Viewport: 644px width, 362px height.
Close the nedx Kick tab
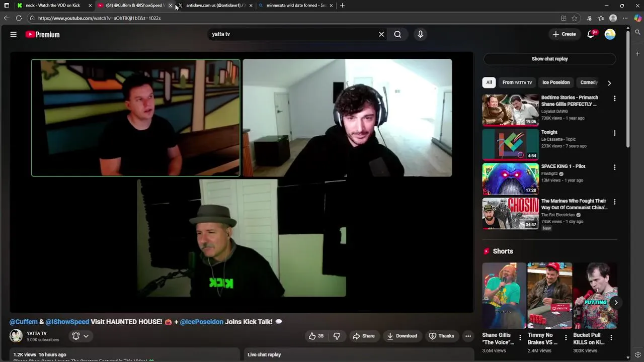(90, 6)
